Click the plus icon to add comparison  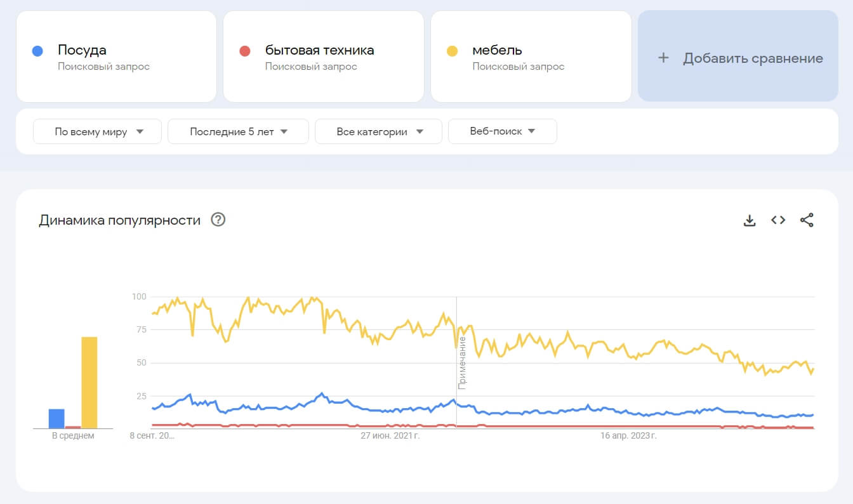tap(663, 58)
